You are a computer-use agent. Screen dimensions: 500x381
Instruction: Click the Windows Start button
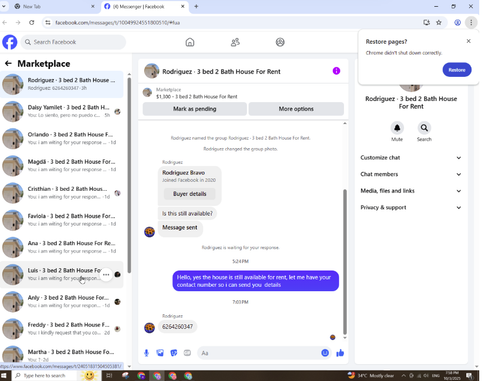pos(4,376)
